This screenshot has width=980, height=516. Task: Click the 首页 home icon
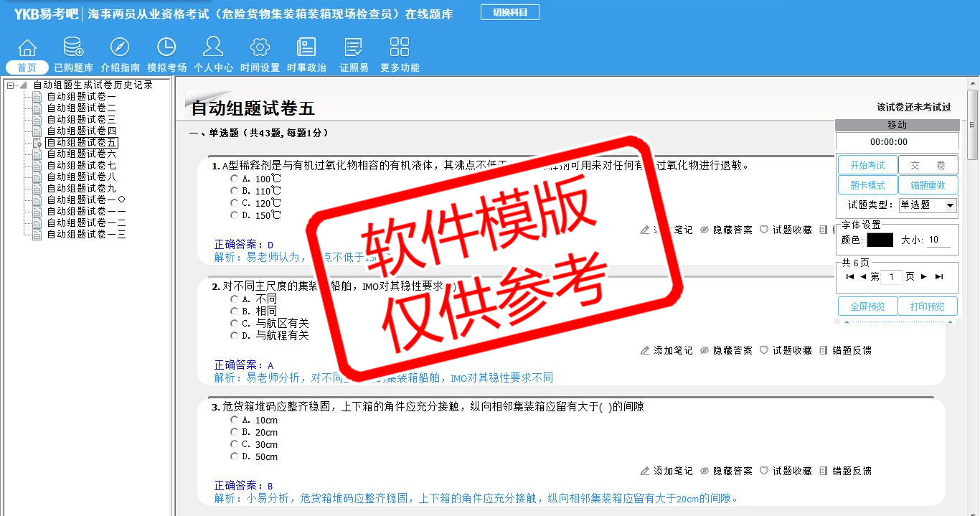pos(27,48)
